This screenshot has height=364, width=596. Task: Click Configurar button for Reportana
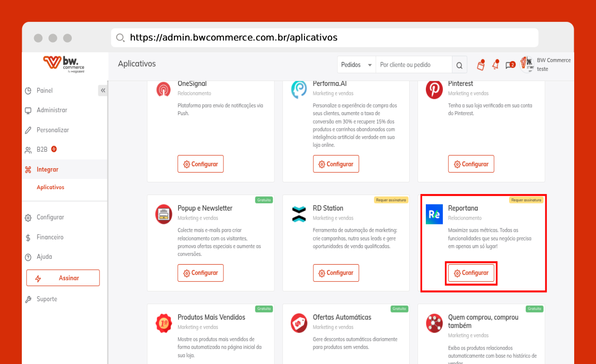click(471, 273)
